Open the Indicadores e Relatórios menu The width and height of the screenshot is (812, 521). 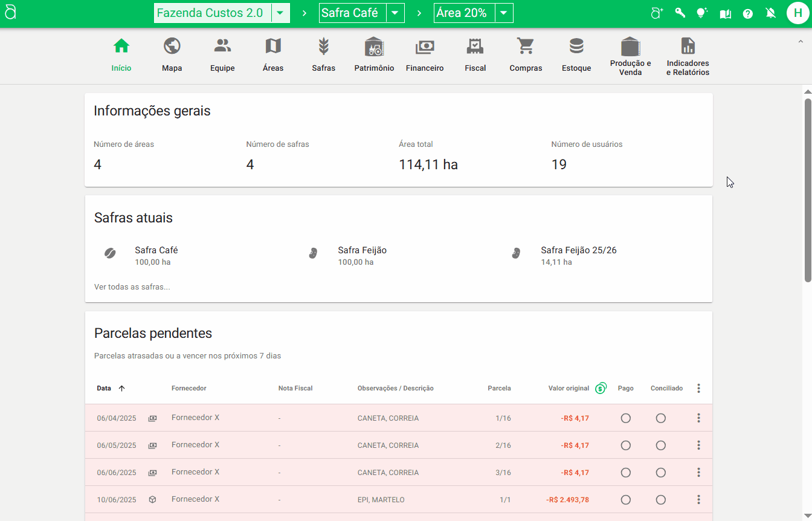pyautogui.click(x=688, y=54)
